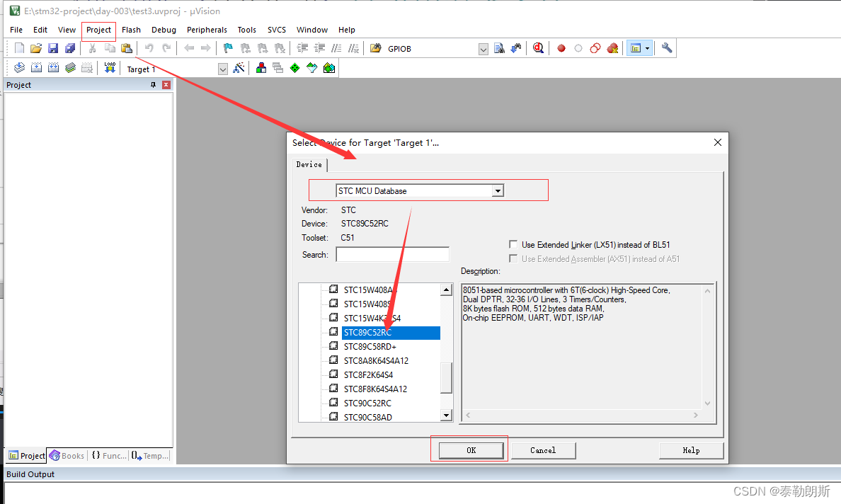
Task: Build target files icon
Action: (37, 67)
